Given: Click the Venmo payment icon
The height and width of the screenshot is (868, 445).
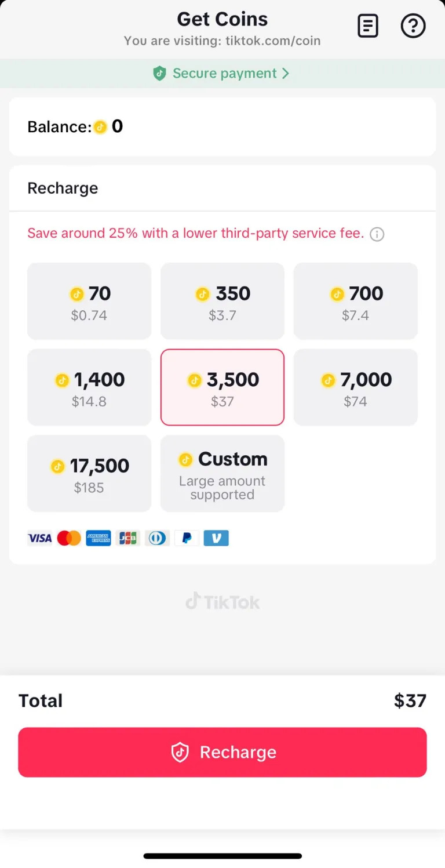Looking at the screenshot, I should click(x=216, y=538).
